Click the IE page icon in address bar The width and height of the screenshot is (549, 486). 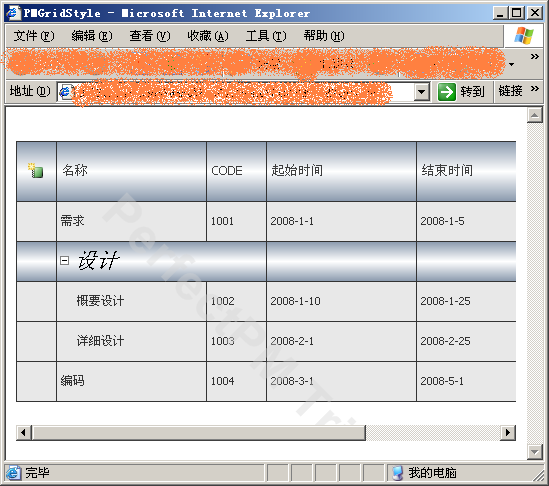click(65, 92)
